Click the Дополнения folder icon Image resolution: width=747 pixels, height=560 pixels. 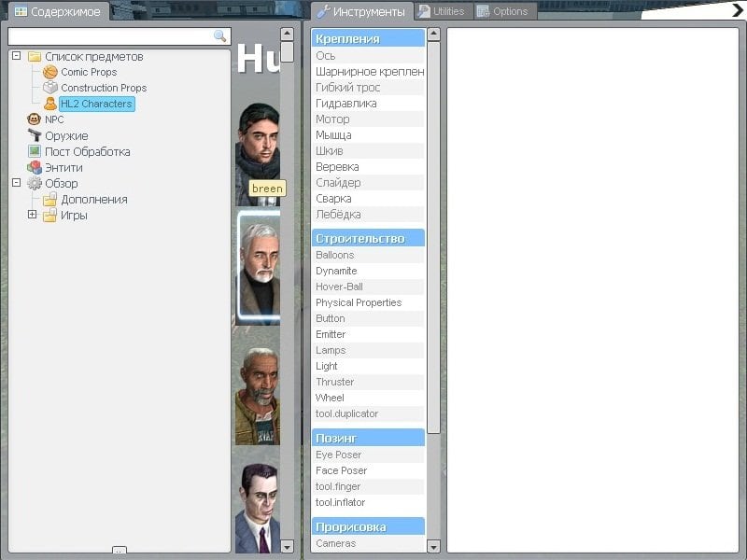(50, 199)
